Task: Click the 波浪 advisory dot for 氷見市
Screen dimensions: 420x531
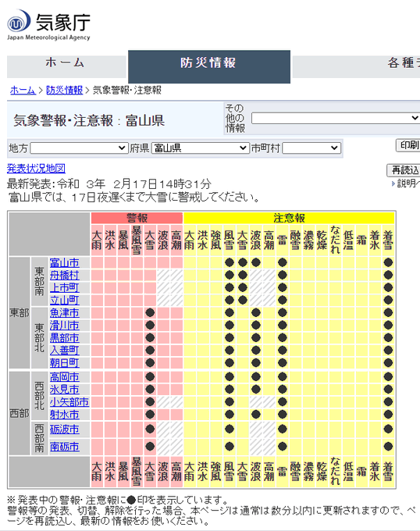Action: 256,390
